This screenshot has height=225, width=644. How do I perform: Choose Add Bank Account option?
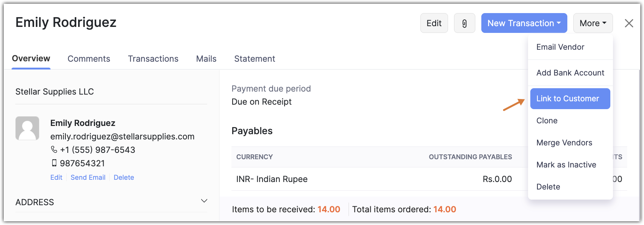coord(570,73)
